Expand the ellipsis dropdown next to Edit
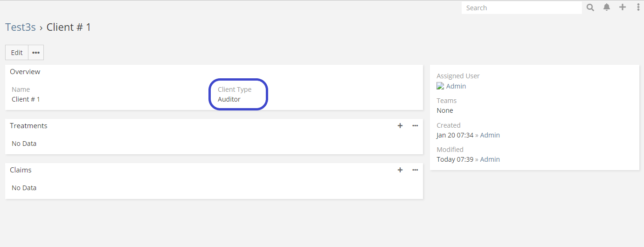Image resolution: width=644 pixels, height=247 pixels. coord(36,53)
